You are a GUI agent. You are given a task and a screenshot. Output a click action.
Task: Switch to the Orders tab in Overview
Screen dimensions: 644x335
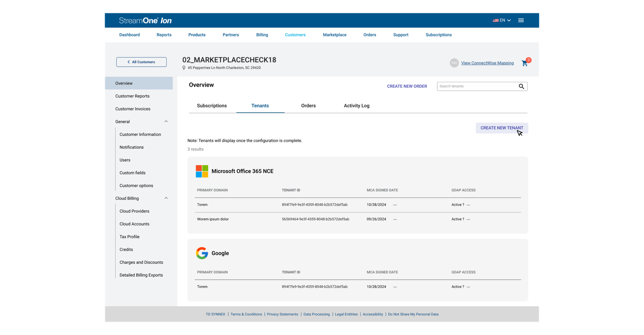point(308,106)
